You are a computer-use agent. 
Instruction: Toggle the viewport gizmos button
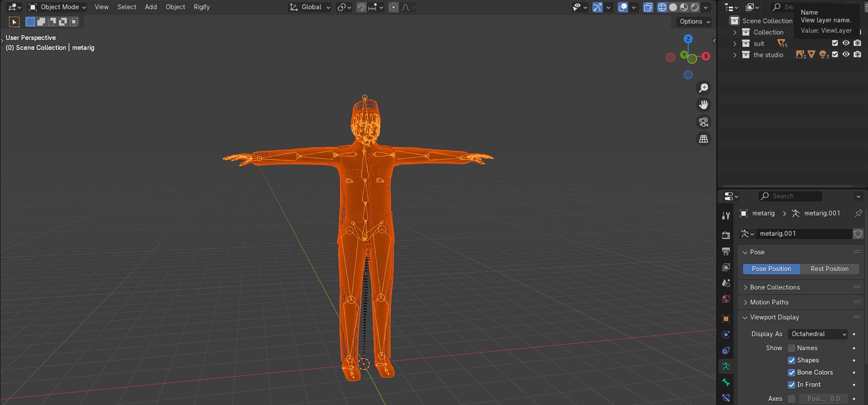[x=598, y=7]
